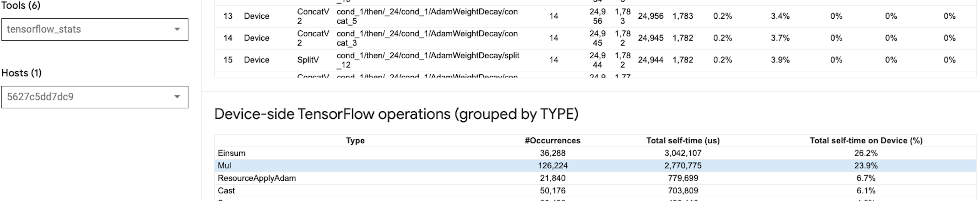Image resolution: width=980 pixels, height=201 pixels.
Task: Click Mul device percentage 23.9%
Action: pyautogui.click(x=866, y=166)
